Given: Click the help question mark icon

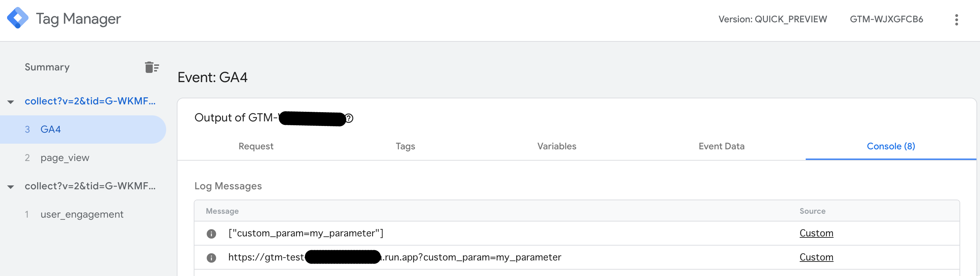Looking at the screenshot, I should tap(349, 119).
